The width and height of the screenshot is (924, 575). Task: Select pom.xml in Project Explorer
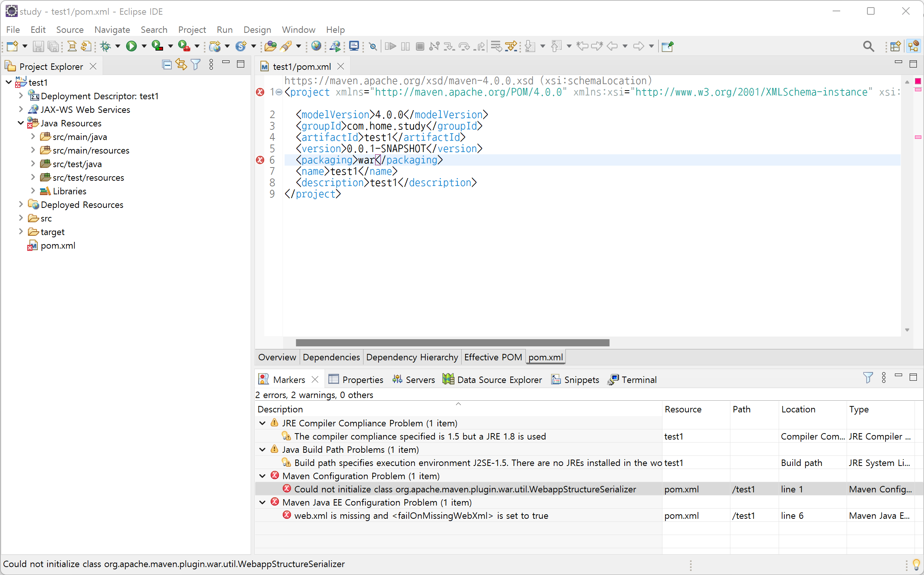(58, 245)
